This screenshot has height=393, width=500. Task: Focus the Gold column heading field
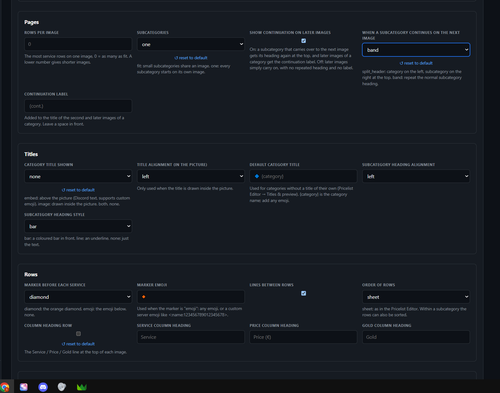(416, 337)
